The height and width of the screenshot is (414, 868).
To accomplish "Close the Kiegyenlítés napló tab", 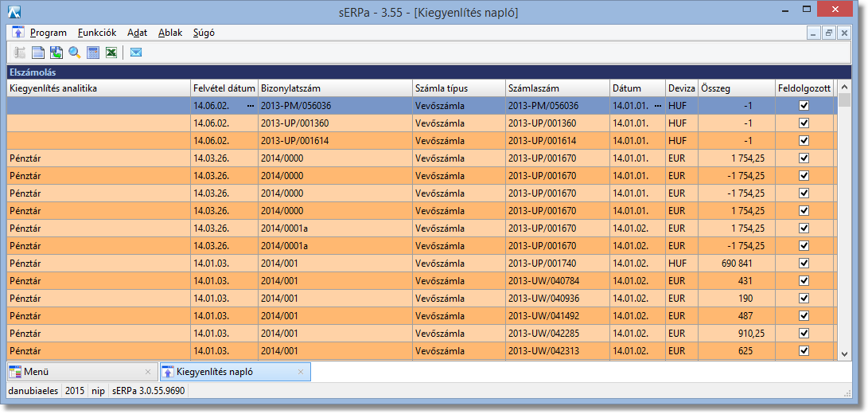I will coord(301,372).
